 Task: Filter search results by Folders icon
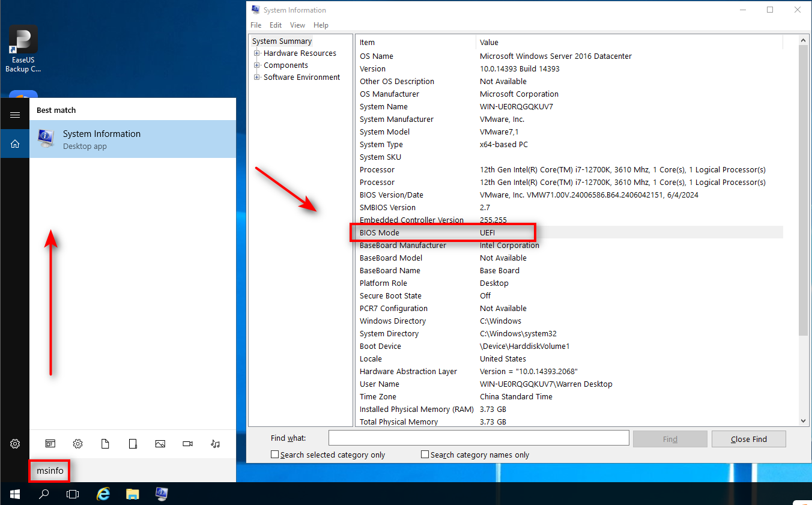point(133,444)
